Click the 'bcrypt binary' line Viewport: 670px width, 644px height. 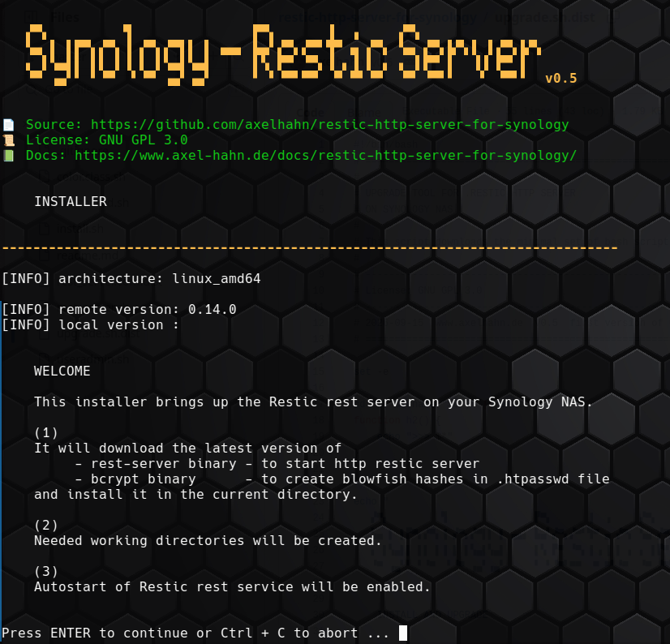point(341,479)
